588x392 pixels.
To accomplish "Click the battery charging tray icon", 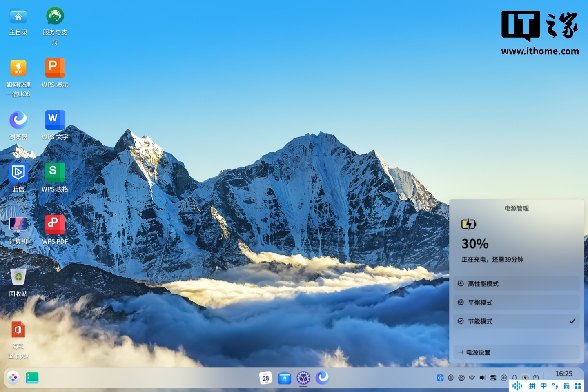I will click(x=525, y=378).
